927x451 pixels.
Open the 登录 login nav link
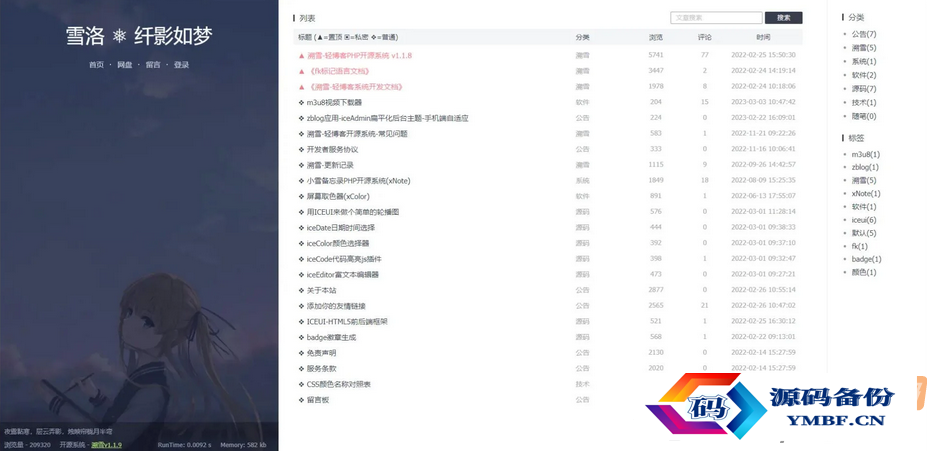181,65
